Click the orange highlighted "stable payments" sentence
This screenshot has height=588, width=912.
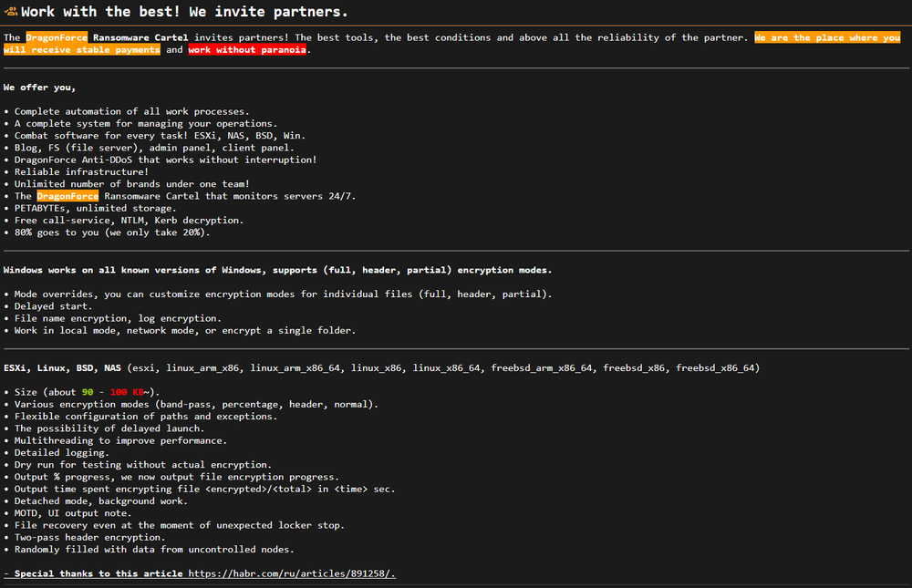826,37
